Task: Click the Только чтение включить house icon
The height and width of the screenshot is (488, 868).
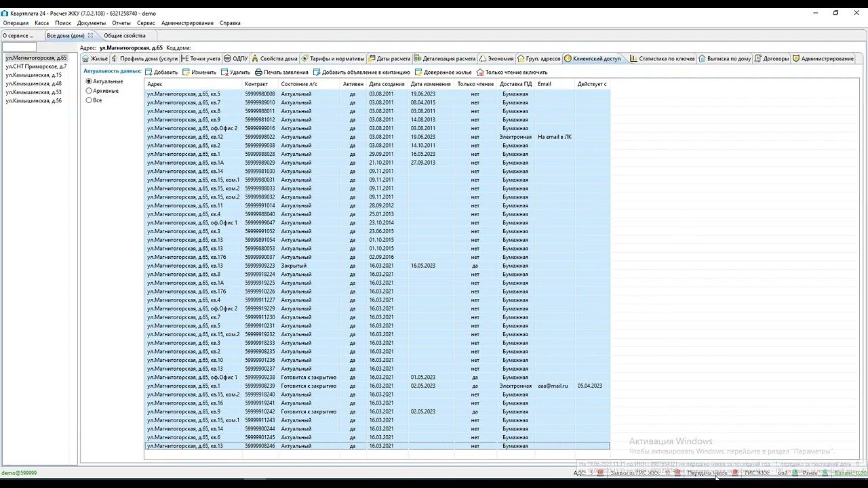Action: click(x=480, y=72)
